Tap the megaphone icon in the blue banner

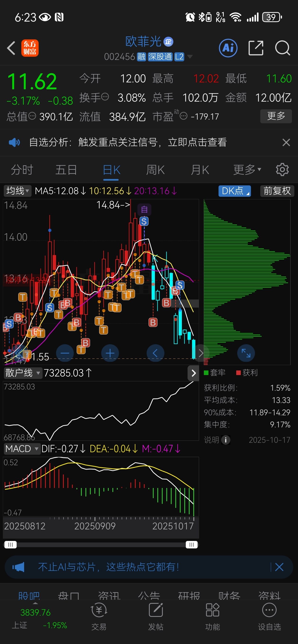[x=19, y=567]
